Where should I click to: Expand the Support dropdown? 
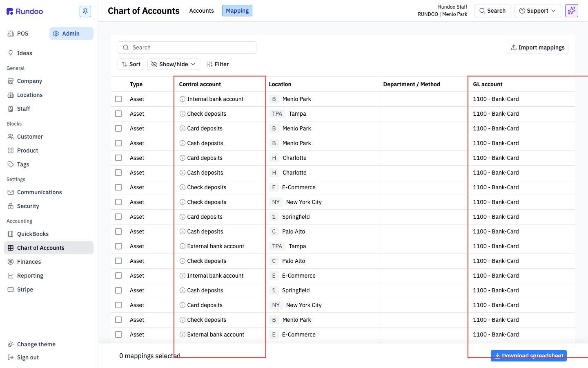538,11
